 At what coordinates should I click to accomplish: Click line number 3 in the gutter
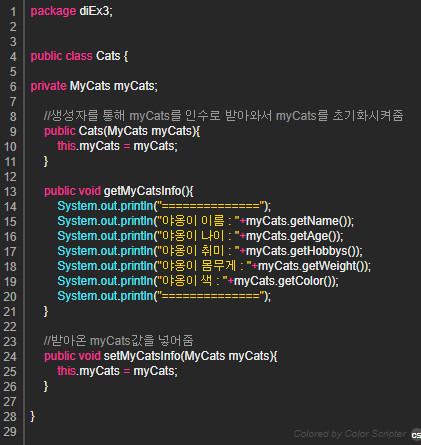click(13, 42)
